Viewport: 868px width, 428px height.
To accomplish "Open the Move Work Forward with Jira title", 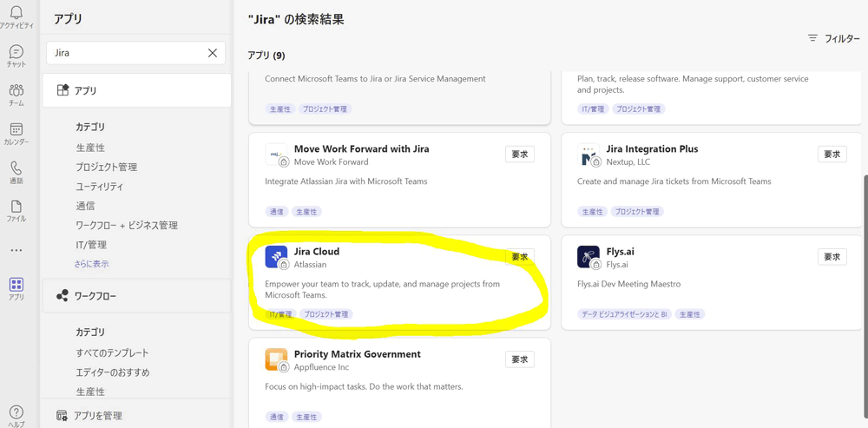I will click(x=361, y=149).
